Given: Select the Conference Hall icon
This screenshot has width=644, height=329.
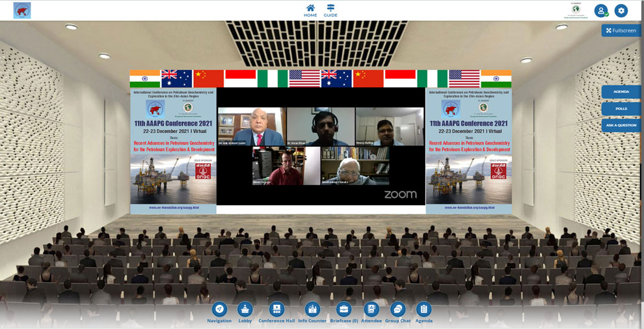Looking at the screenshot, I should point(276,309).
